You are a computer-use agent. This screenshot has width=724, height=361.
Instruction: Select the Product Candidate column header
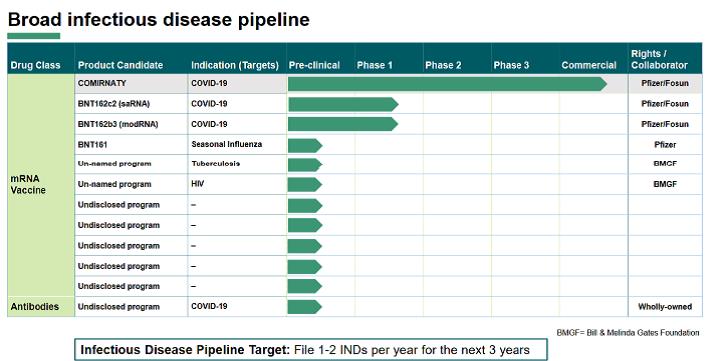[x=121, y=66]
